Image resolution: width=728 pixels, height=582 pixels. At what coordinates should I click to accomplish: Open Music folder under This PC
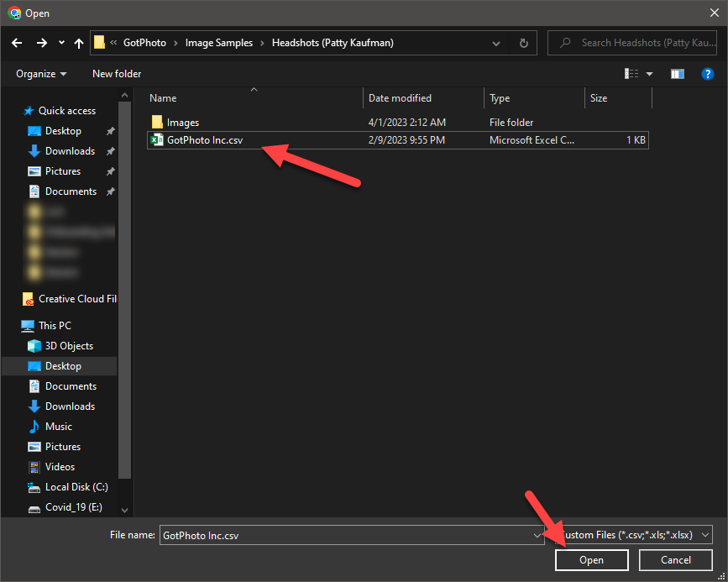[50, 427]
